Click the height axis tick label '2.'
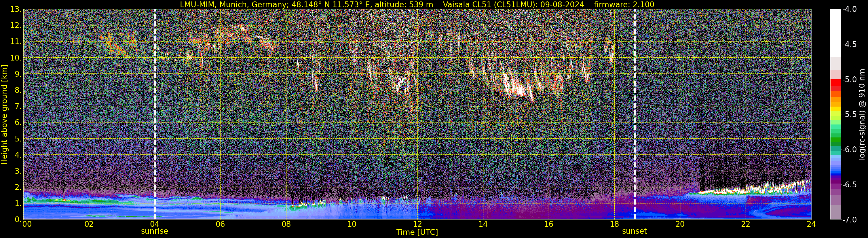This screenshot has width=868, height=238. (18, 187)
